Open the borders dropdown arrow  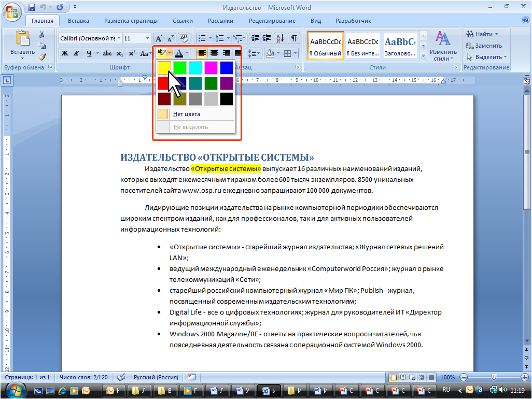295,53
